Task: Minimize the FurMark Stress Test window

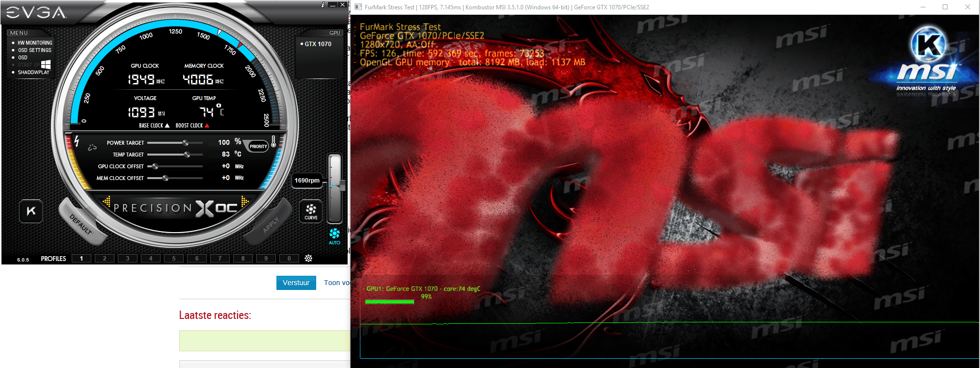Action: [923, 7]
